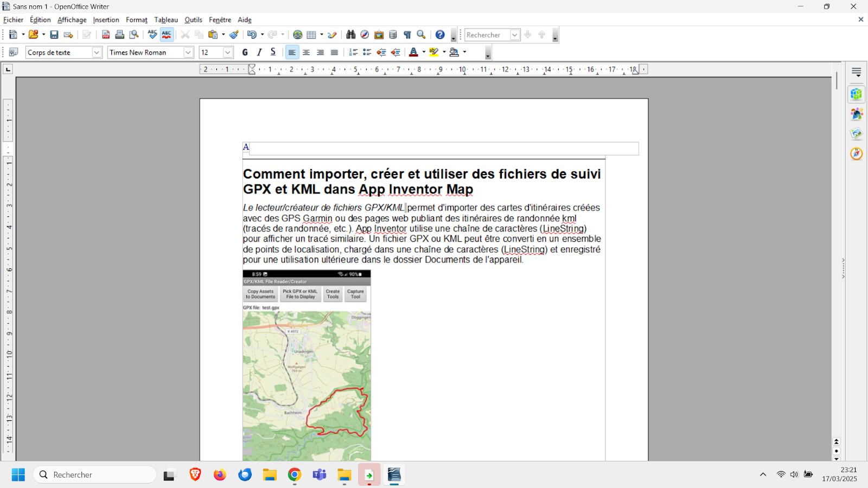Expand the Table grid dropdown arrow
This screenshot has height=488, width=868.
(x=322, y=35)
